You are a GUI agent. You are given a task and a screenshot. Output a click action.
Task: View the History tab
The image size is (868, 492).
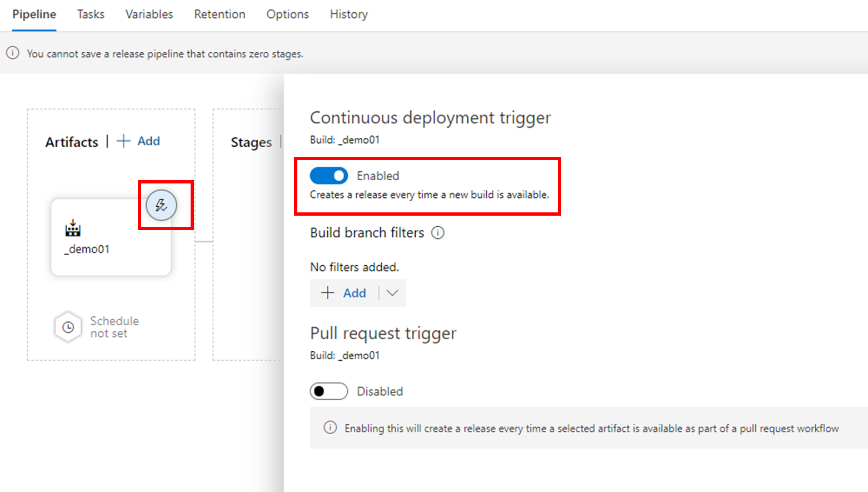coord(349,14)
